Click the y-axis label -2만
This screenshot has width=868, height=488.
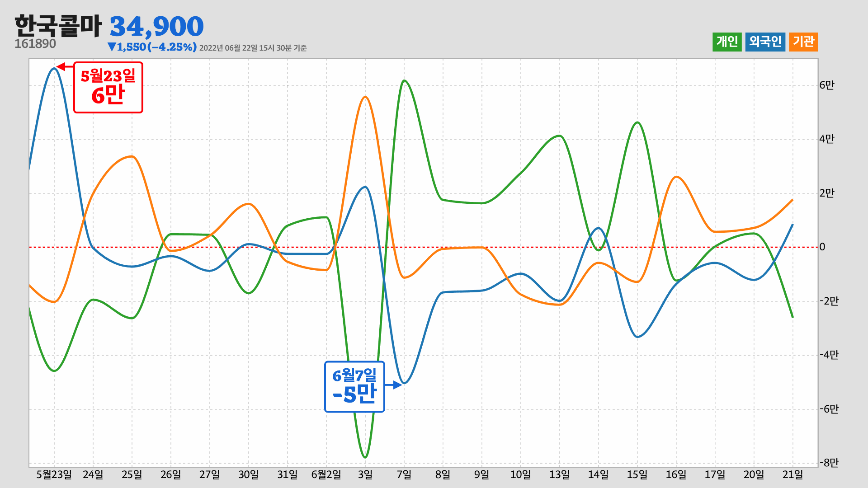[829, 301]
